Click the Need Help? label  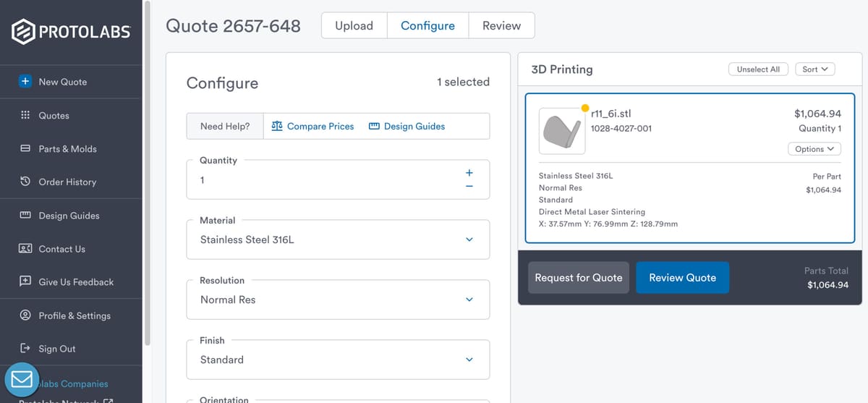click(x=225, y=126)
